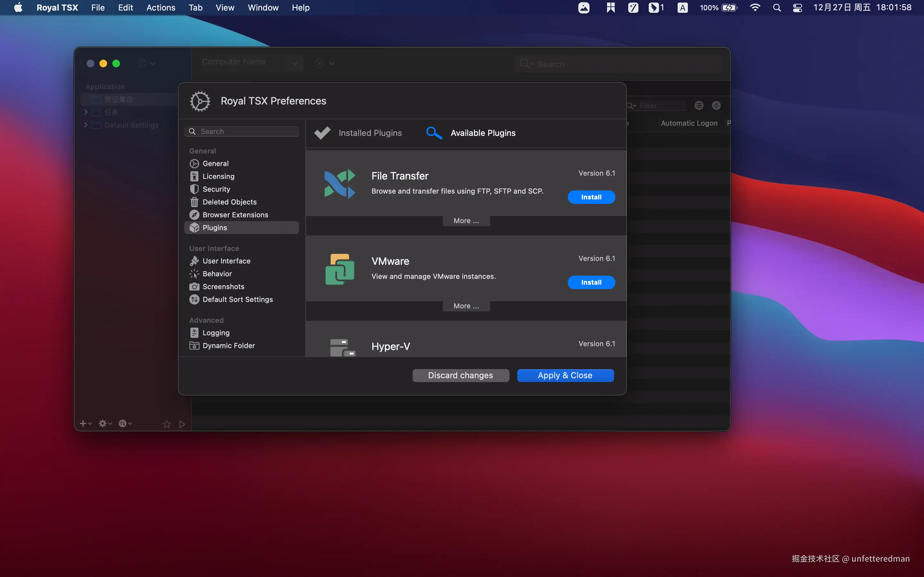This screenshot has height=577, width=924.
Task: Expand More details for VMware
Action: (466, 306)
